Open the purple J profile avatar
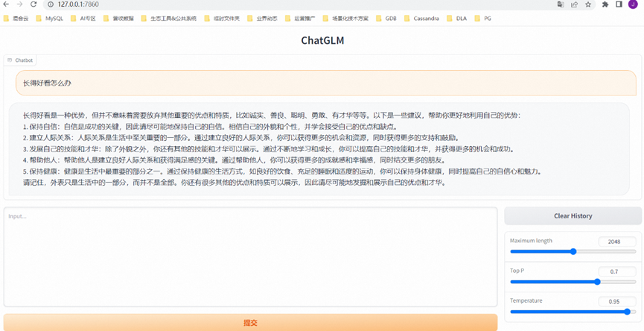Image resolution: width=644 pixels, height=331 pixels. (633, 4)
